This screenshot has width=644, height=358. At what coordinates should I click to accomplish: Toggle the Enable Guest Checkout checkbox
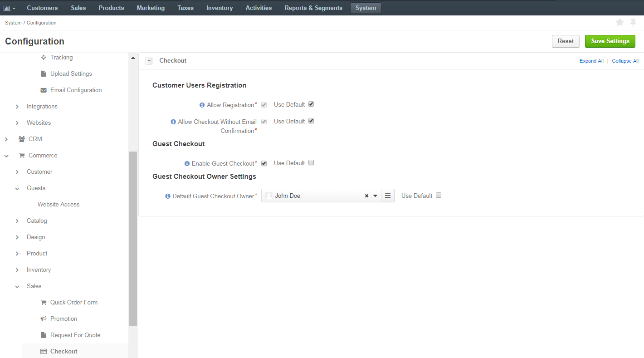coord(264,163)
